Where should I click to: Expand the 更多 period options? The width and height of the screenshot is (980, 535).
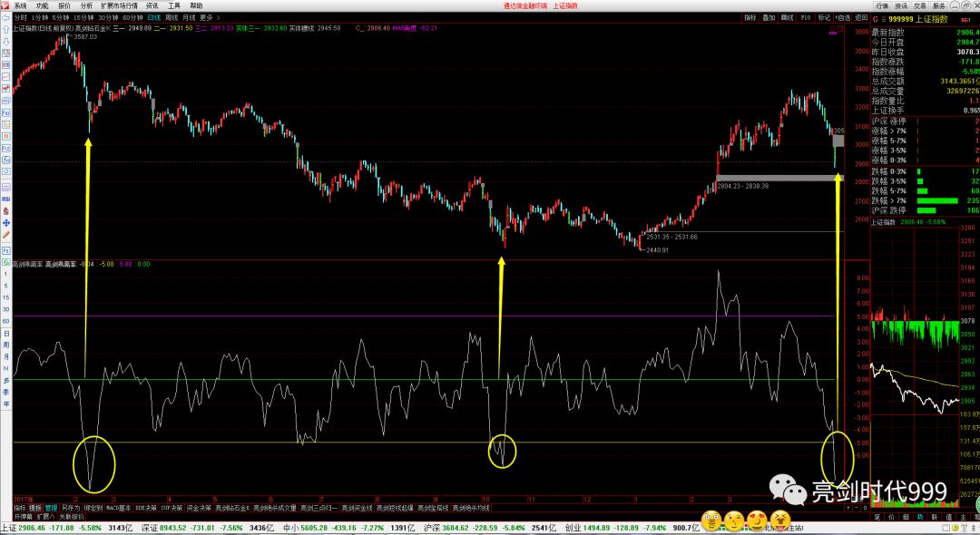tap(209, 17)
